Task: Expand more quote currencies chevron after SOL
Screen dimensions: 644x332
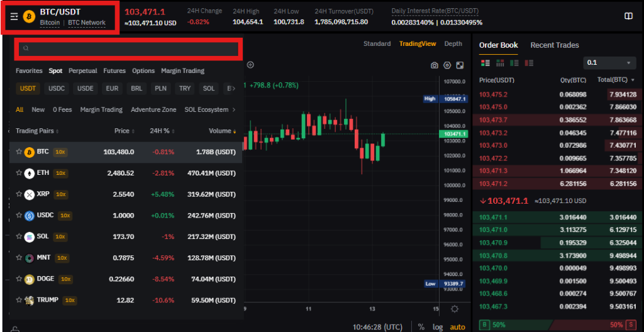Action: tap(234, 88)
